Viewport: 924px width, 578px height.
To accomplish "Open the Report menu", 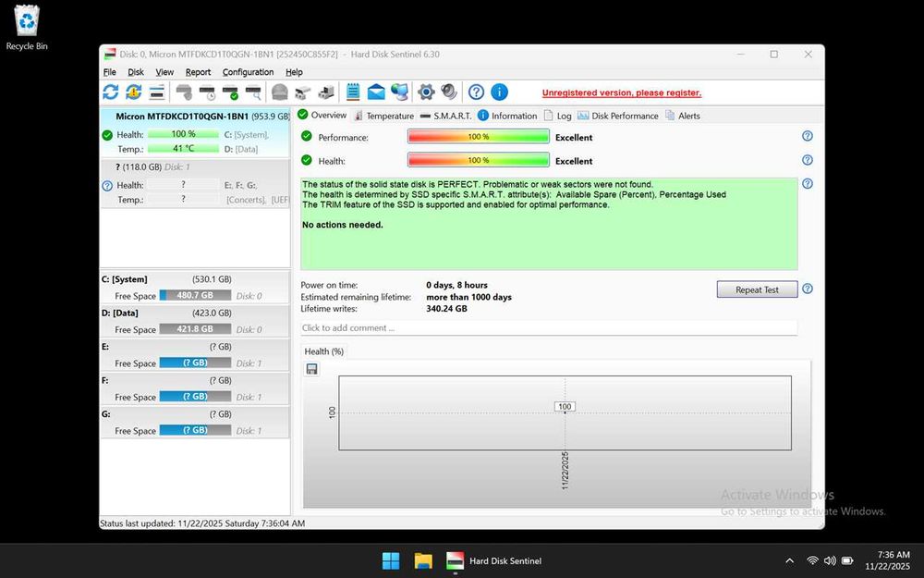I will pyautogui.click(x=198, y=72).
